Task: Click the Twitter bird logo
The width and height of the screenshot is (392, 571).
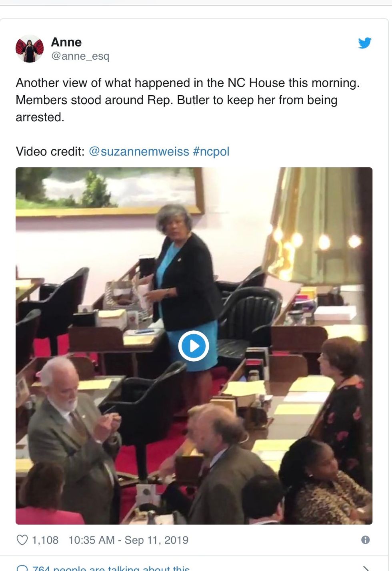Action: pos(365,43)
